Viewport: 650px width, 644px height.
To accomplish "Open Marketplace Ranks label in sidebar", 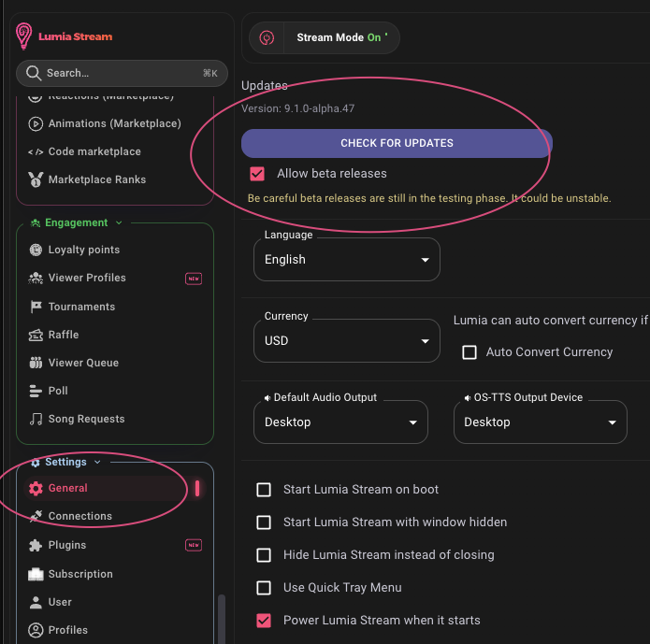I will click(97, 179).
